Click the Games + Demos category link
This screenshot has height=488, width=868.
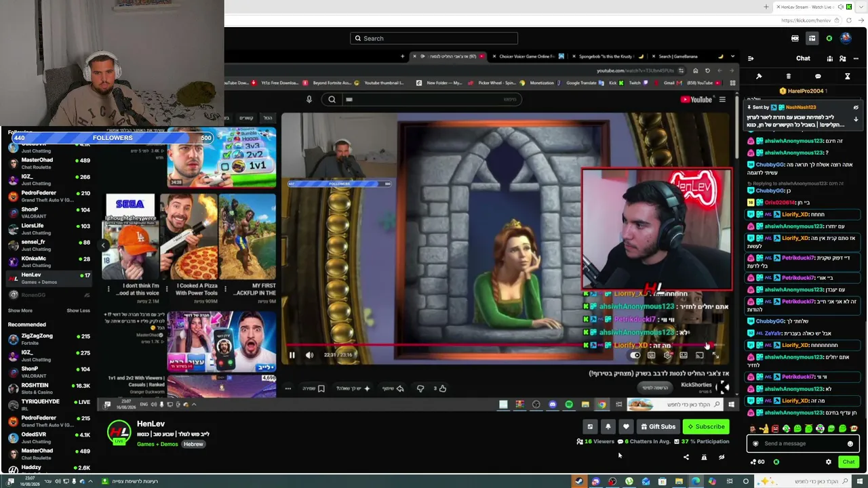[x=158, y=445]
